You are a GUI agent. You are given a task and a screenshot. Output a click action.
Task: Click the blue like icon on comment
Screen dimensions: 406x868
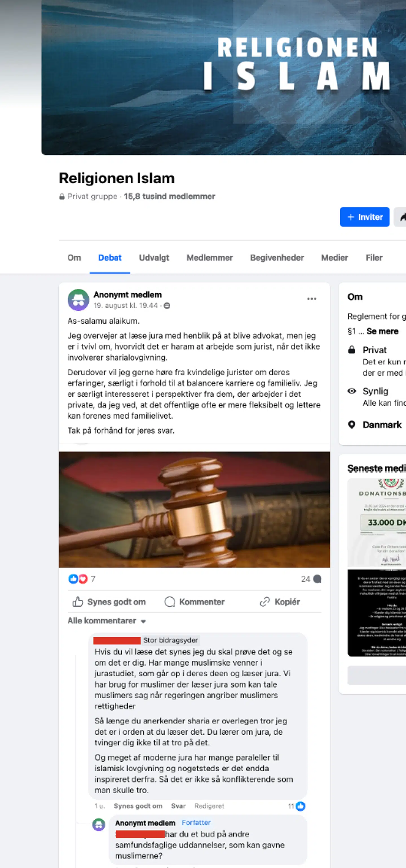[300, 806]
